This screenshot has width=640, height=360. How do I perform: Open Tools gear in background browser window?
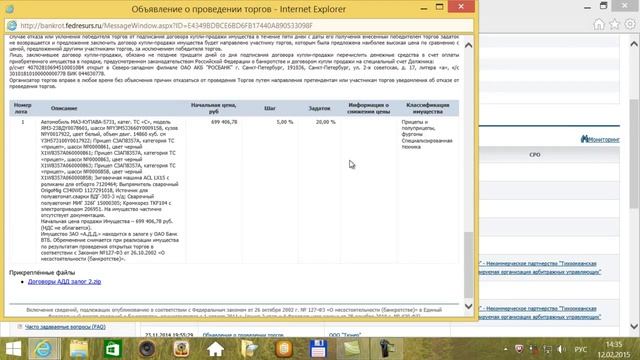(630, 24)
